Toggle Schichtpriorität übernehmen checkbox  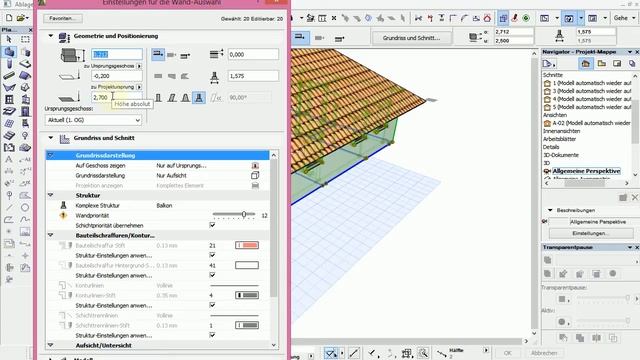(212, 225)
